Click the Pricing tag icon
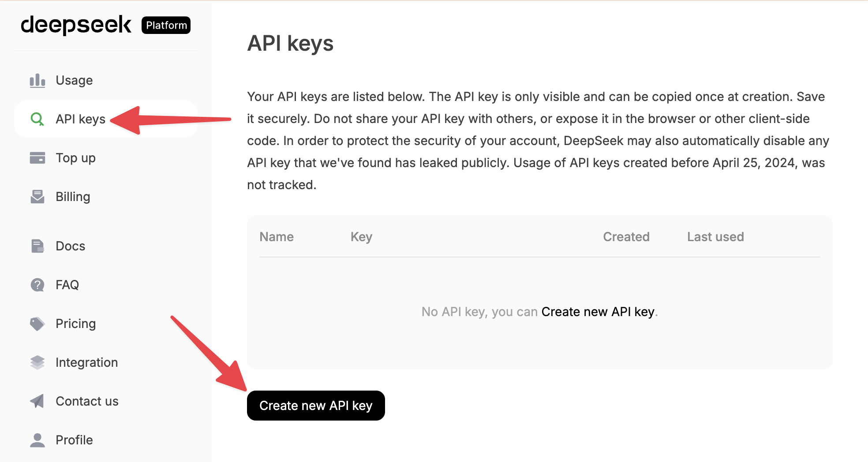This screenshot has height=462, width=868. click(37, 324)
